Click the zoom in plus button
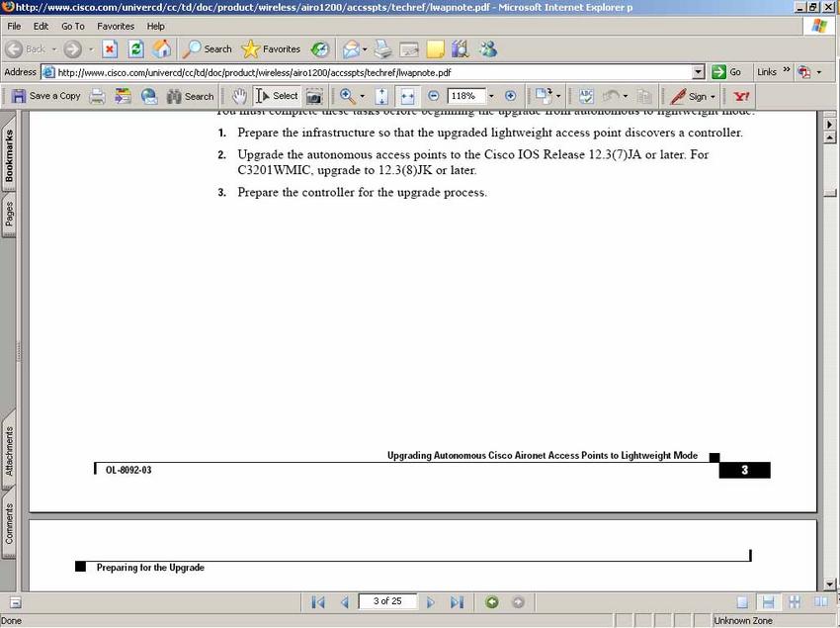 pyautogui.click(x=510, y=96)
